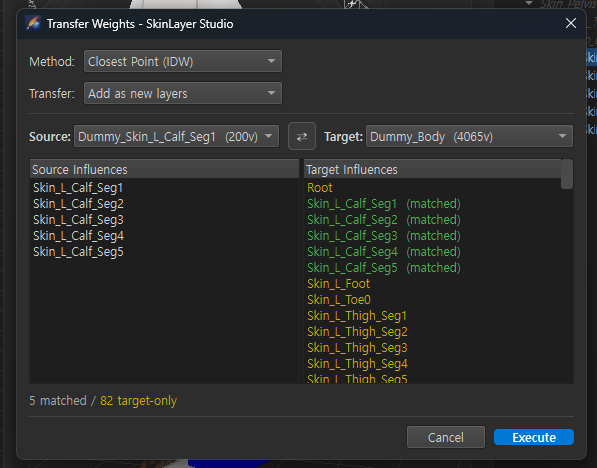
Task: Open the Transfer dropdown Add as new layers
Action: (x=183, y=93)
